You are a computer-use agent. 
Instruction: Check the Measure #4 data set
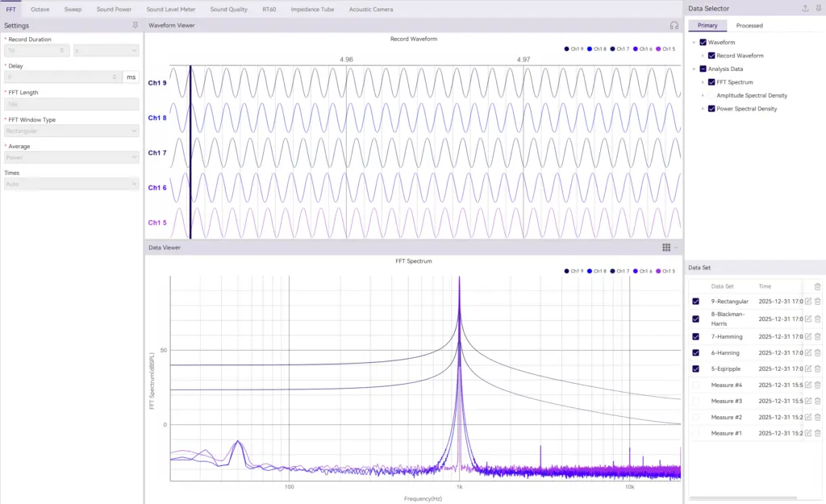click(x=695, y=385)
